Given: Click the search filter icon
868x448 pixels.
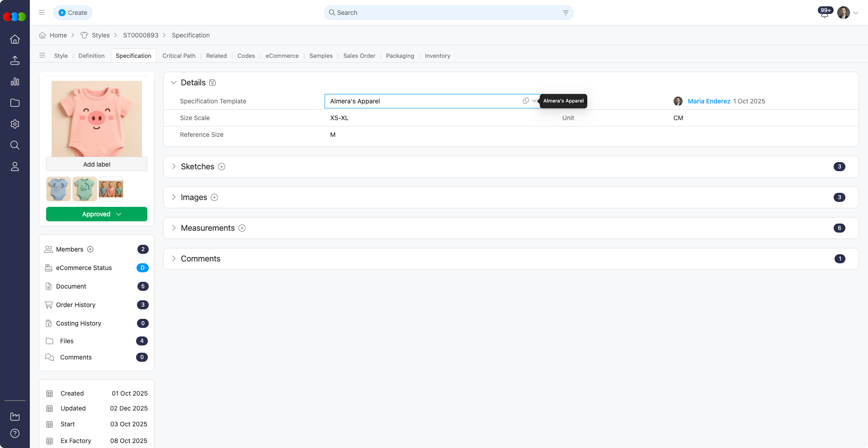Looking at the screenshot, I should [566, 13].
